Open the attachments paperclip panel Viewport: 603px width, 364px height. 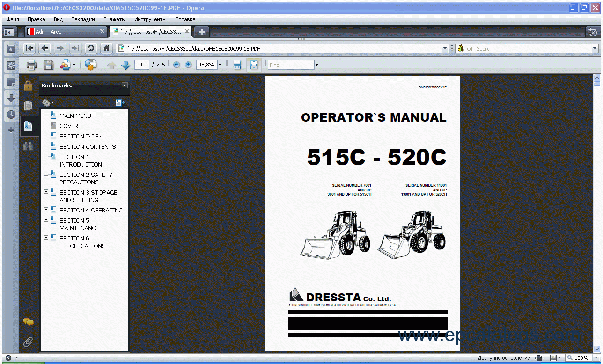click(x=28, y=342)
